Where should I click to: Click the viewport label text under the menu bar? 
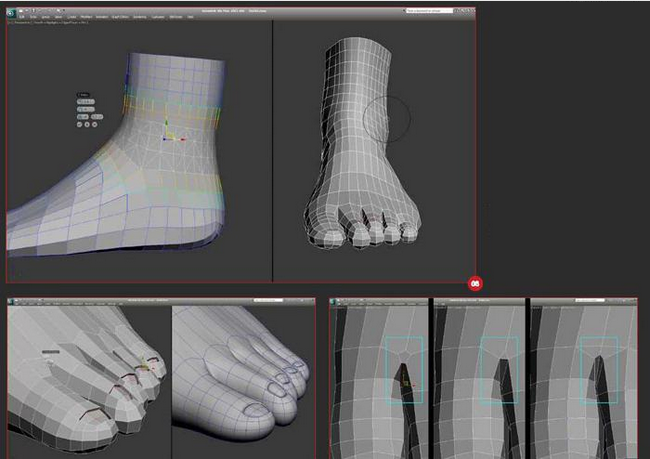point(48,22)
